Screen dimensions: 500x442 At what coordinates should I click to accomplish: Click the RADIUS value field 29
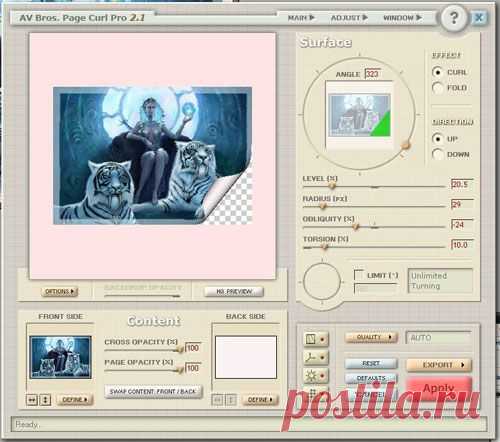click(x=462, y=204)
